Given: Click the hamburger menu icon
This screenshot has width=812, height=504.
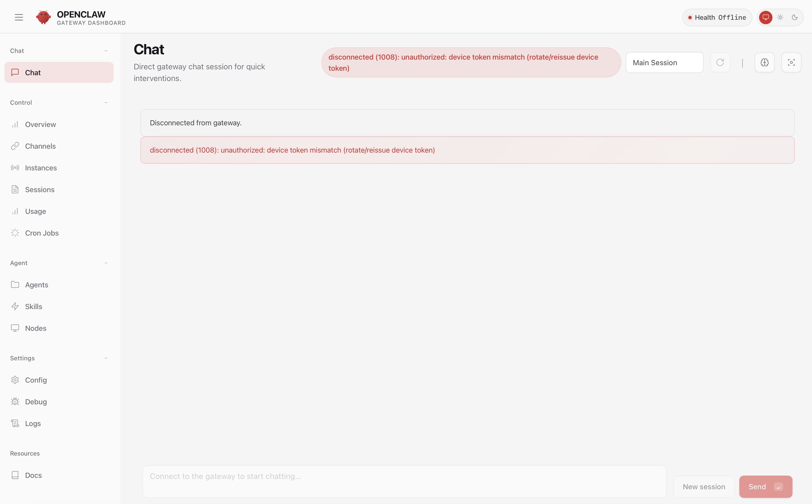Looking at the screenshot, I should point(19,17).
